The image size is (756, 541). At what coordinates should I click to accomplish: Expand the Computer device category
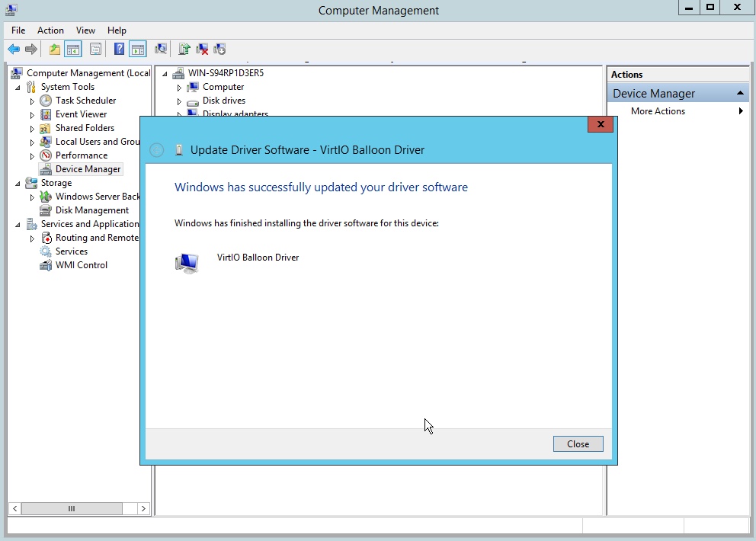coord(179,88)
